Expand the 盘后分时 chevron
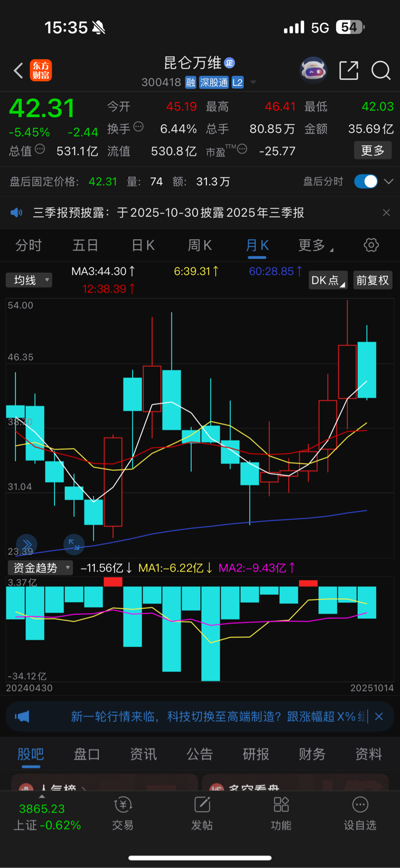 coord(388,181)
